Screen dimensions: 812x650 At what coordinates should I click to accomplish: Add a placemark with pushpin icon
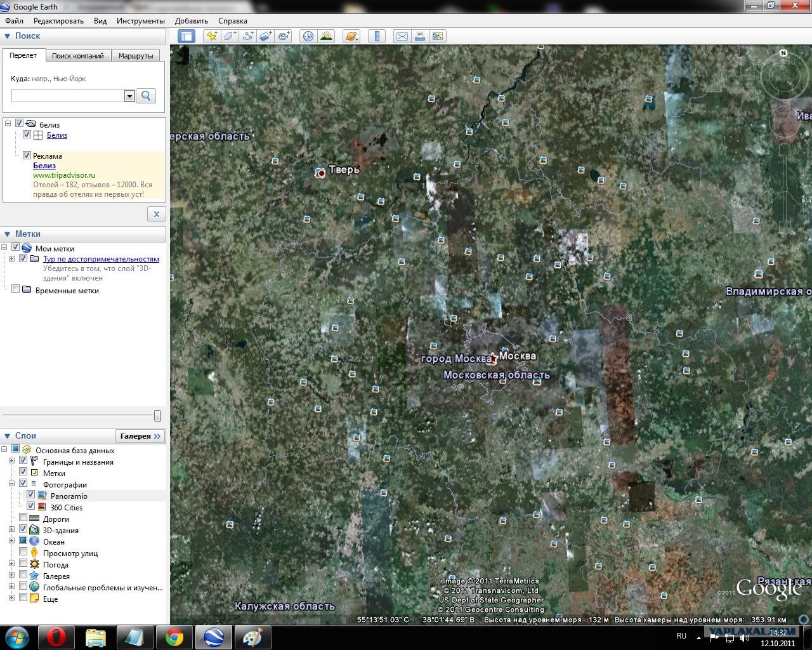coord(212,36)
